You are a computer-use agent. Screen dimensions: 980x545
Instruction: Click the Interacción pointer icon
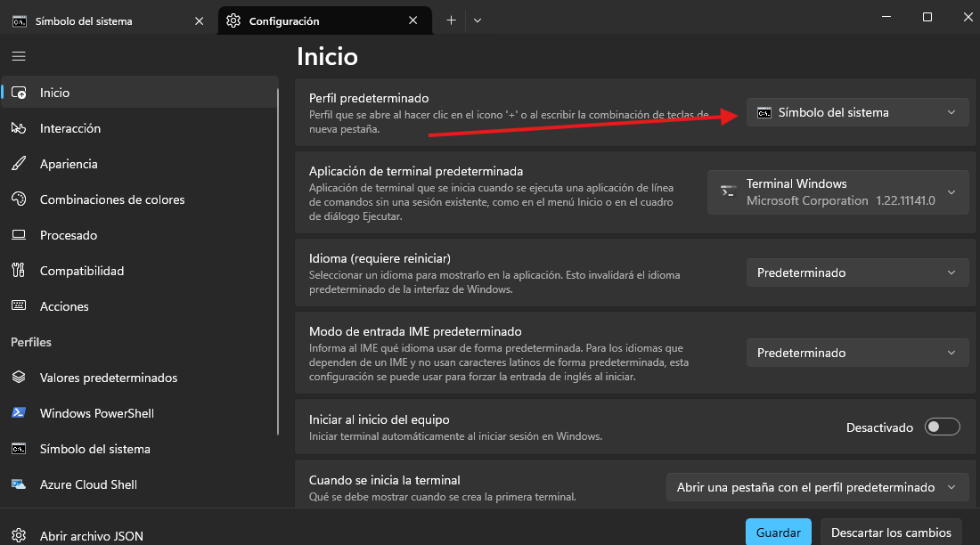[19, 128]
